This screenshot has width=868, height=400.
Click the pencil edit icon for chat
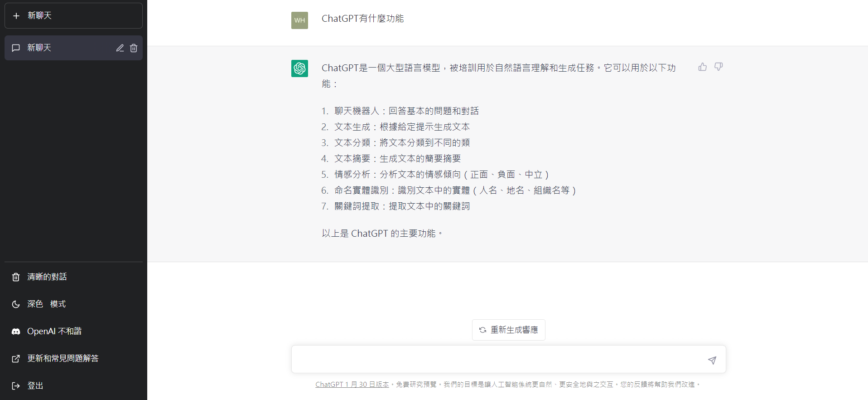coord(120,48)
